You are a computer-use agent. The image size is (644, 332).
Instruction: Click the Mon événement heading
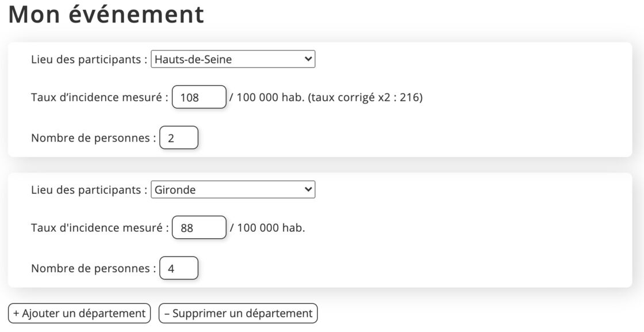[x=106, y=14]
